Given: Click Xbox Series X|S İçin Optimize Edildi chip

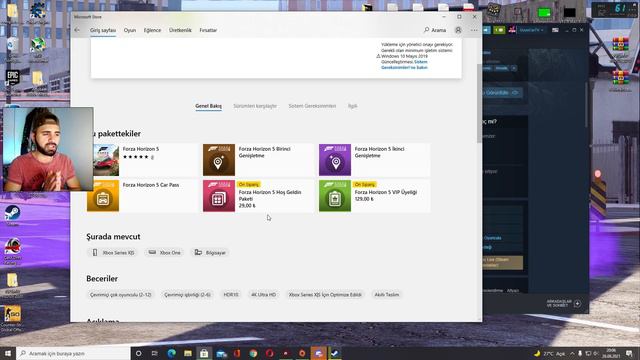Looking at the screenshot, I should (325, 295).
